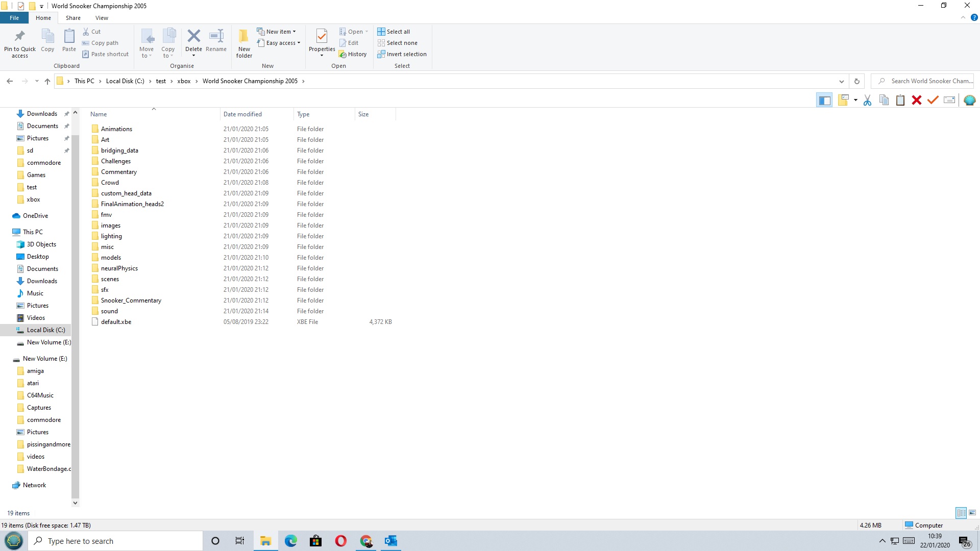The width and height of the screenshot is (980, 551).
Task: Switch to the Share ribbon tab
Action: click(x=73, y=18)
